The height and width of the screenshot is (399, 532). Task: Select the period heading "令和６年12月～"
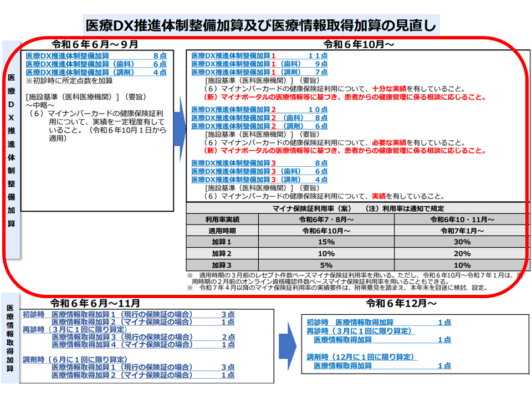pyautogui.click(x=401, y=303)
